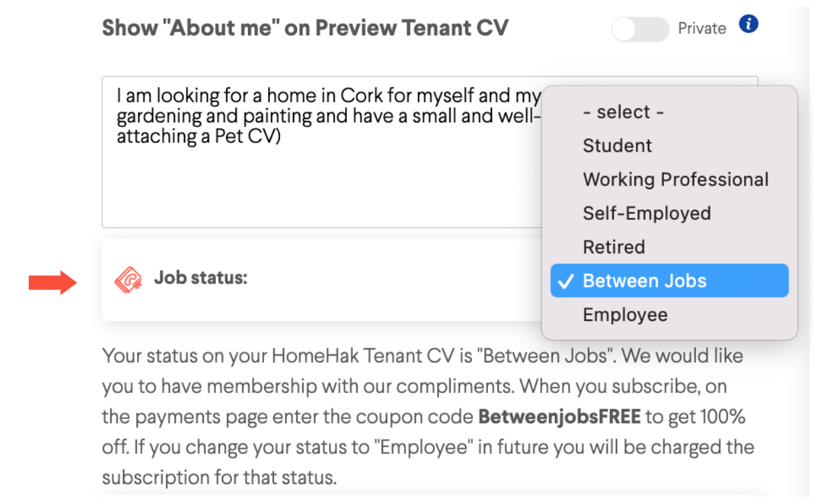829x504 pixels.
Task: Click the red wallet Job status icon
Action: (x=128, y=280)
